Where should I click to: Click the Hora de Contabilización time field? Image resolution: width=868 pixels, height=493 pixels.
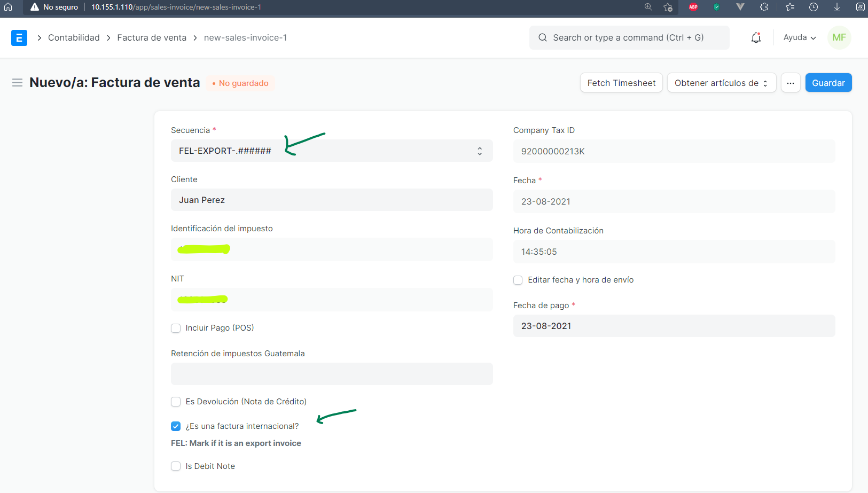click(x=674, y=252)
